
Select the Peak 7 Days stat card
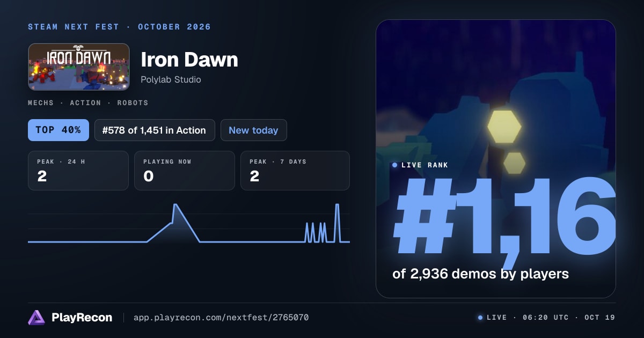(295, 171)
